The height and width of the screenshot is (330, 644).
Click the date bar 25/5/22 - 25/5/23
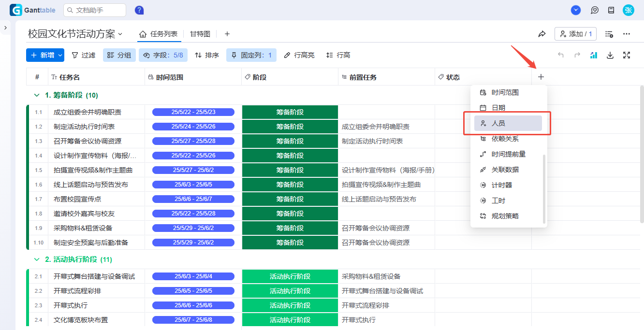[193, 112]
